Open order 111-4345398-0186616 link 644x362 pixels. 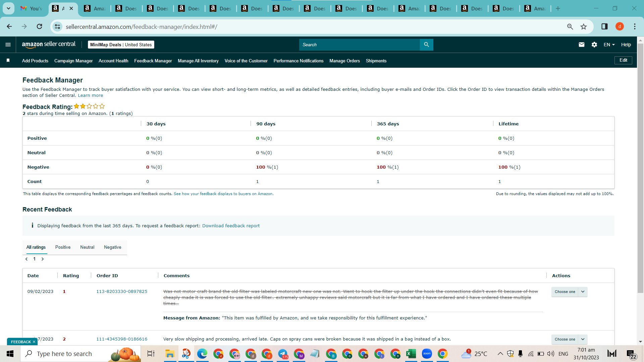122,339
